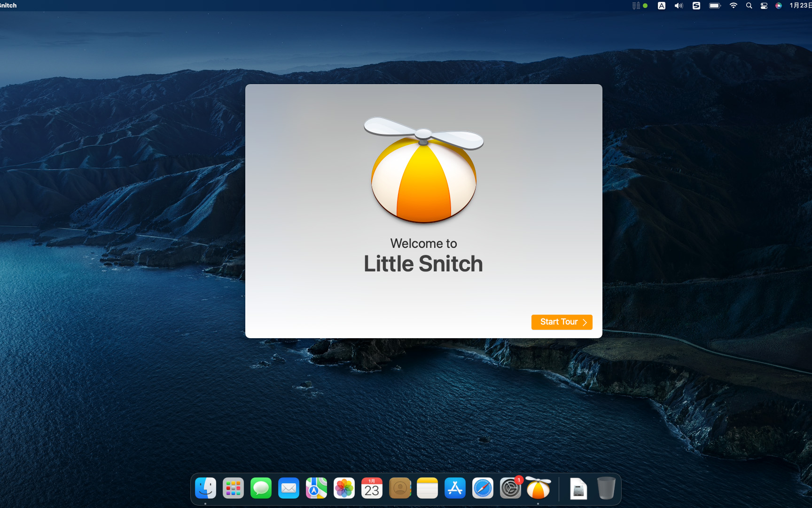This screenshot has width=812, height=508.
Task: Click the large Little Snitch propeller logo
Action: pyautogui.click(x=423, y=170)
